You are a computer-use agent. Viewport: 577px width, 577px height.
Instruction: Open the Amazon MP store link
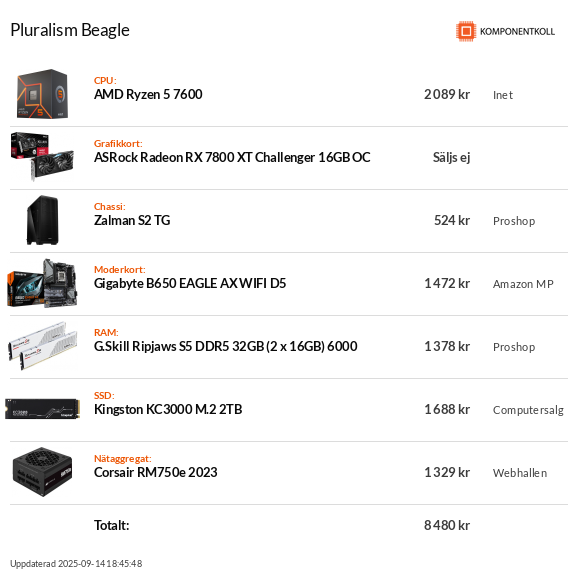coord(523,284)
